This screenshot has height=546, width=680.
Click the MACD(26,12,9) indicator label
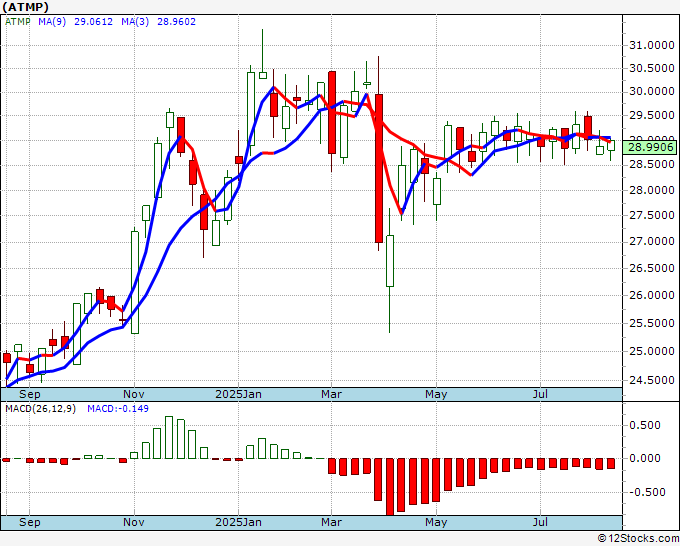click(40, 409)
